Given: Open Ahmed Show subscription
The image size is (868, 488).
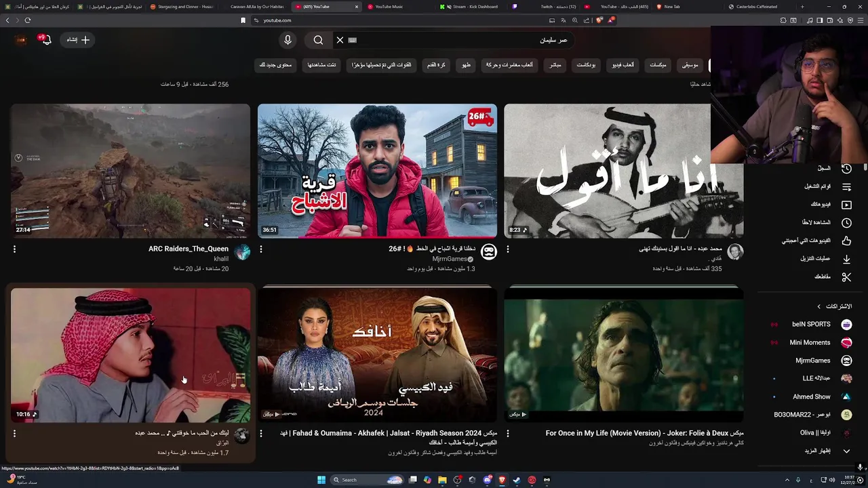Looking at the screenshot, I should [812, 396].
